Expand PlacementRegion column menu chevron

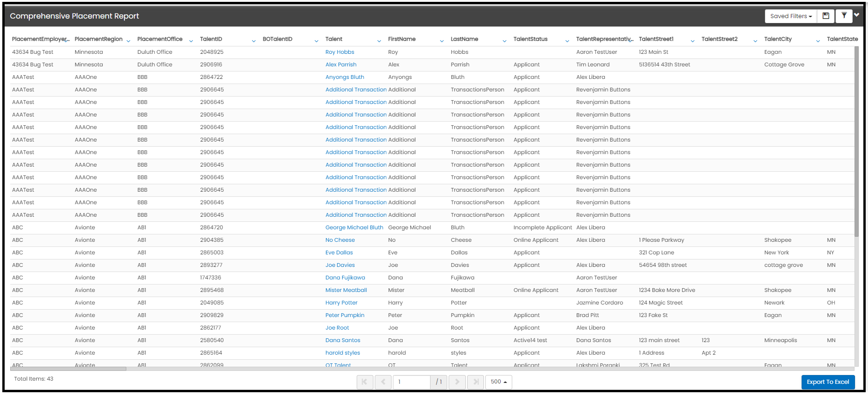tap(128, 41)
